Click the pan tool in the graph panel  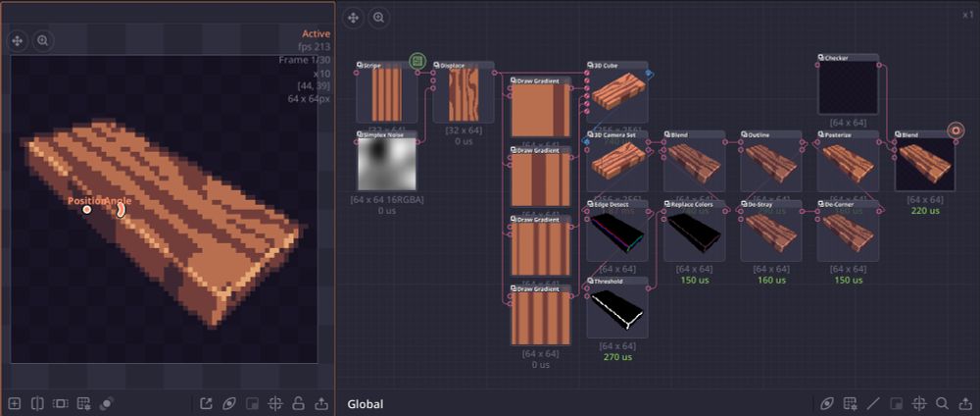click(x=353, y=18)
